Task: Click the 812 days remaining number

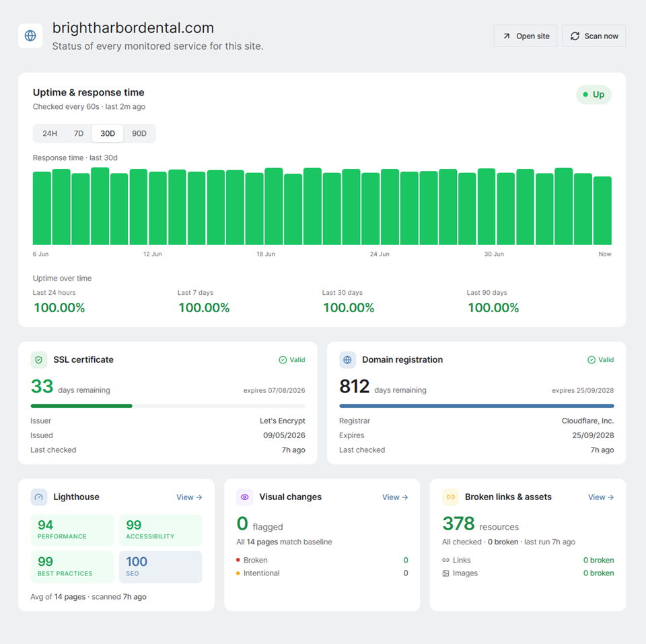Action: tap(355, 386)
